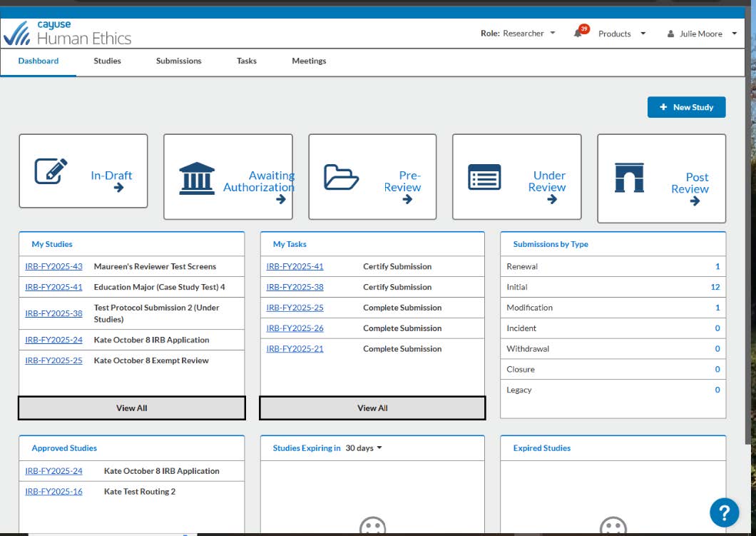
Task: Click the Awaiting Authorization label
Action: [x=259, y=181]
